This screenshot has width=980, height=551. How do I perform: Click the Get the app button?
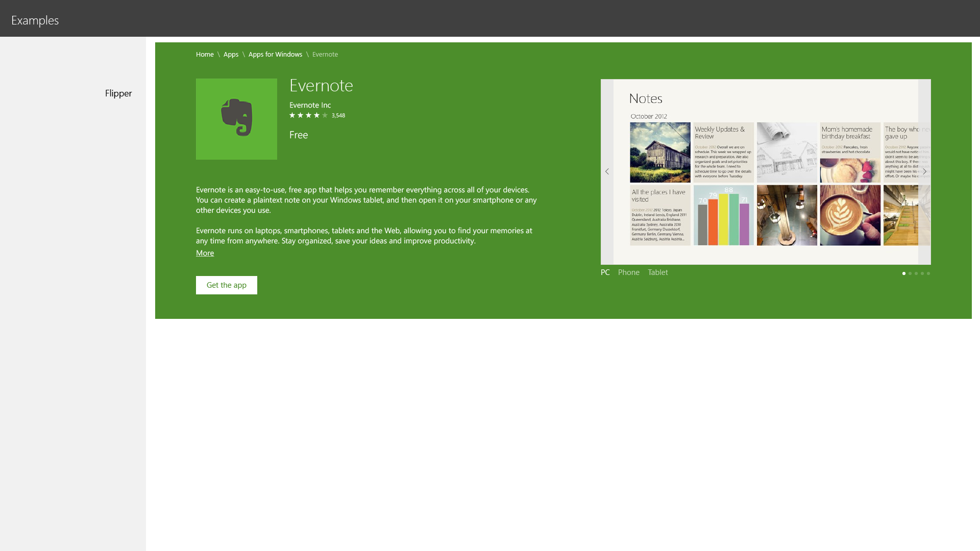pyautogui.click(x=227, y=285)
